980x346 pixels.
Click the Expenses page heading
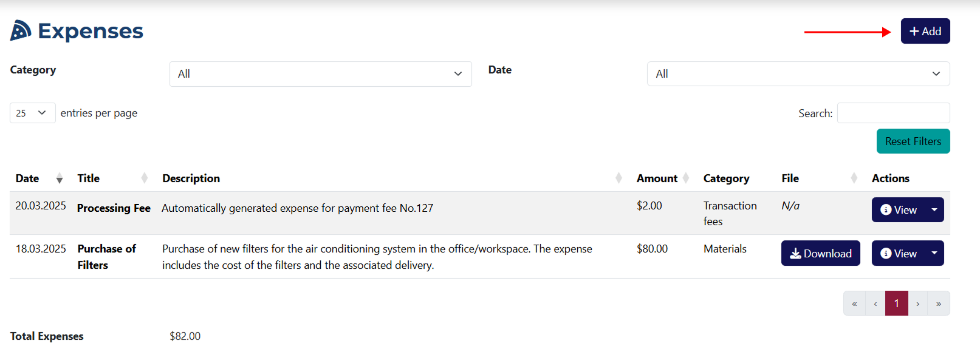(91, 31)
